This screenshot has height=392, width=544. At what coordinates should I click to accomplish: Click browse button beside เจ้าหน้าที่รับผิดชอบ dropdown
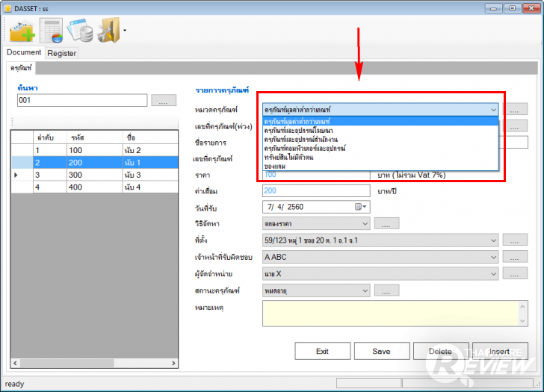click(515, 257)
